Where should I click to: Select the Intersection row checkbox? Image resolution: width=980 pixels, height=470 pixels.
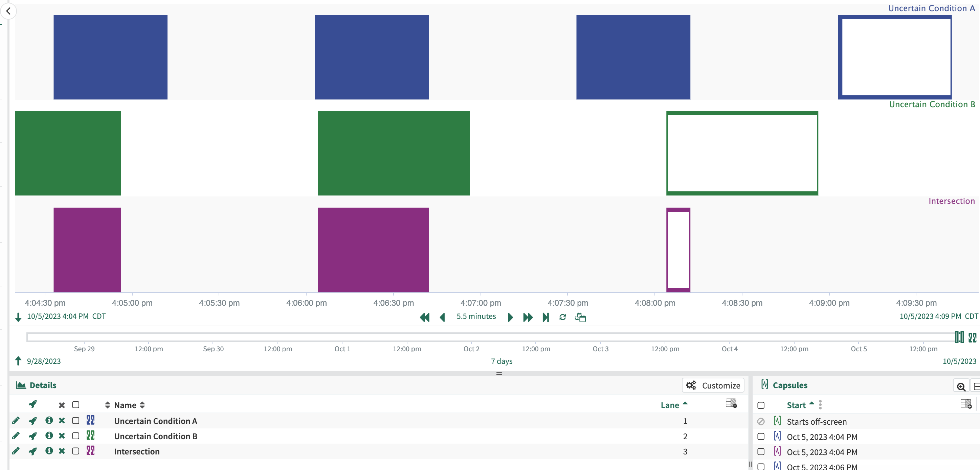(76, 451)
